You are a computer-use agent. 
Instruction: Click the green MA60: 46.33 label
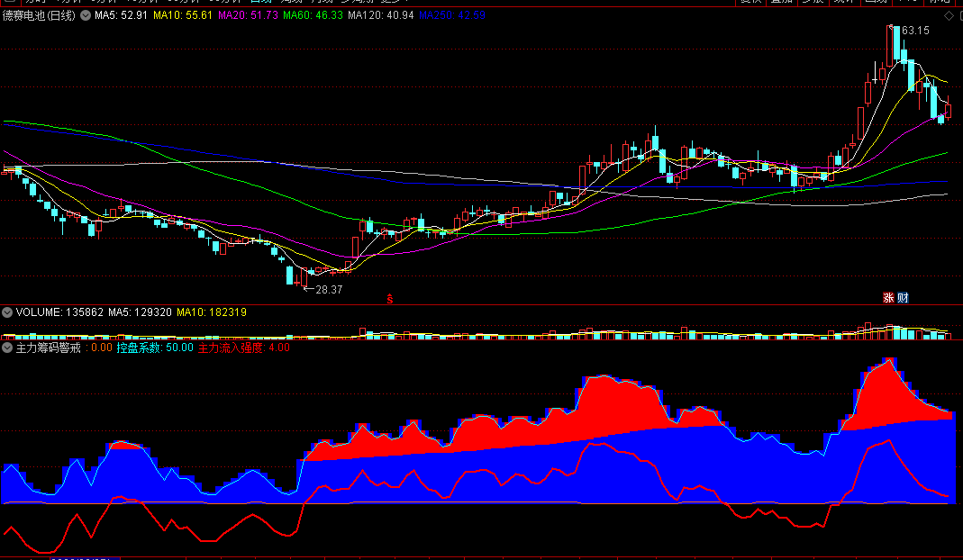coord(313,15)
